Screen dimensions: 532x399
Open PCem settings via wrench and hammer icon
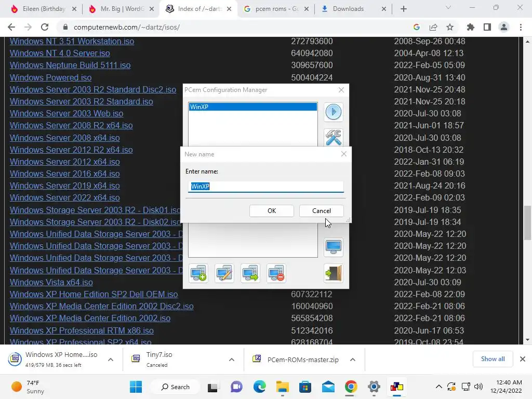tap(333, 137)
